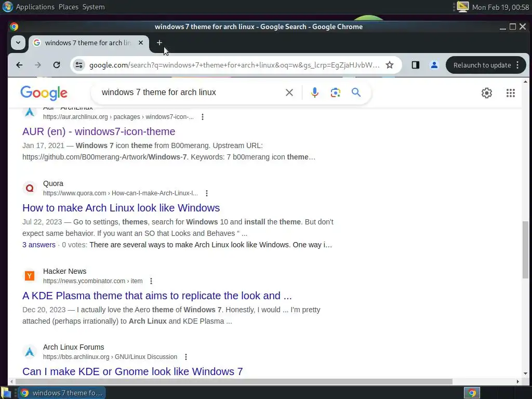
Task: Click the bbs.archlinux.org breadcrumb URL
Action: coord(110,357)
